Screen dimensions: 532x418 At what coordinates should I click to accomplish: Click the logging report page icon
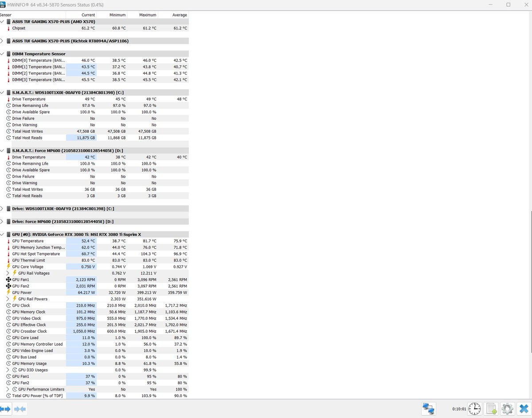point(490,408)
